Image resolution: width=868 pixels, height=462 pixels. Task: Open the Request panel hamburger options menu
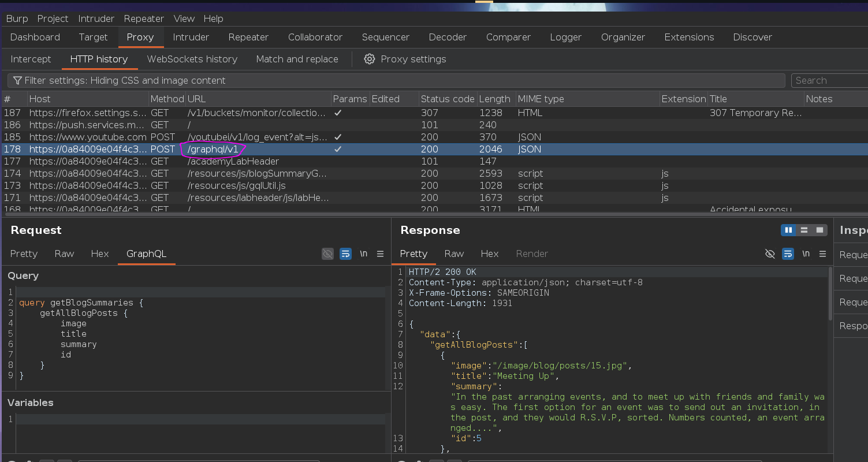tap(380, 254)
